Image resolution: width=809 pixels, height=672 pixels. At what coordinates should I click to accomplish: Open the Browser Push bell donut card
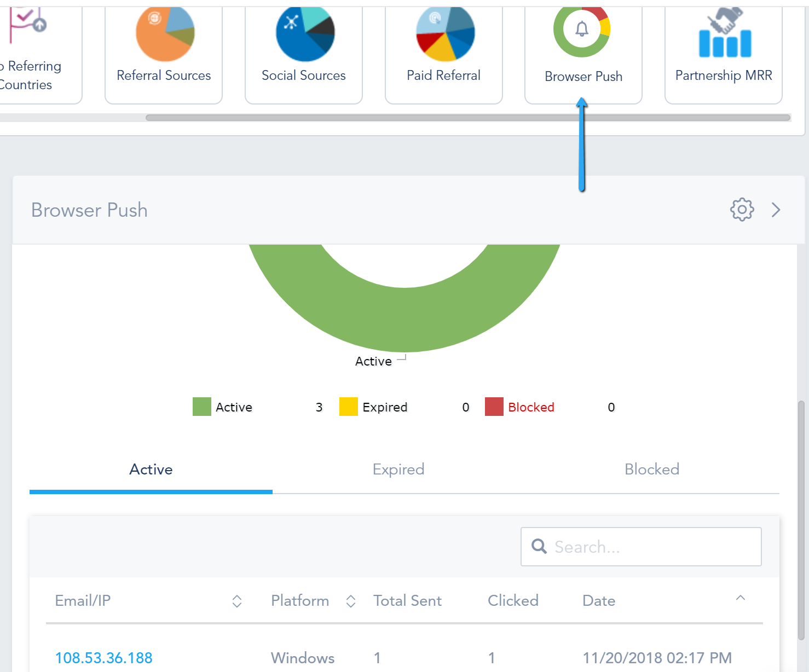(583, 54)
